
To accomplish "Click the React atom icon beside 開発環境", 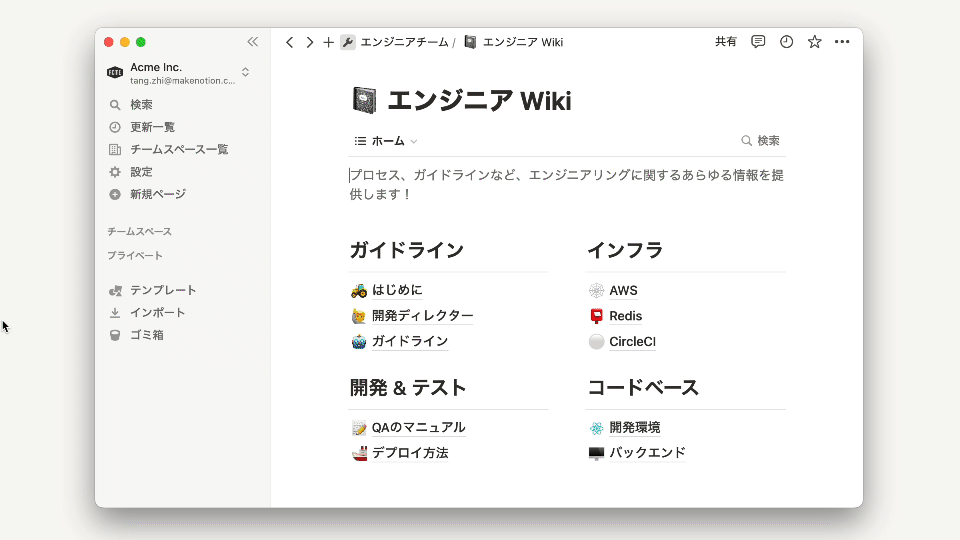I will click(596, 428).
